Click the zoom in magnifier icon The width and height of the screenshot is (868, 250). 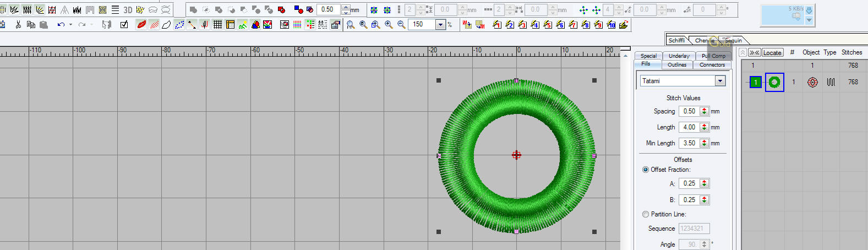click(x=389, y=25)
